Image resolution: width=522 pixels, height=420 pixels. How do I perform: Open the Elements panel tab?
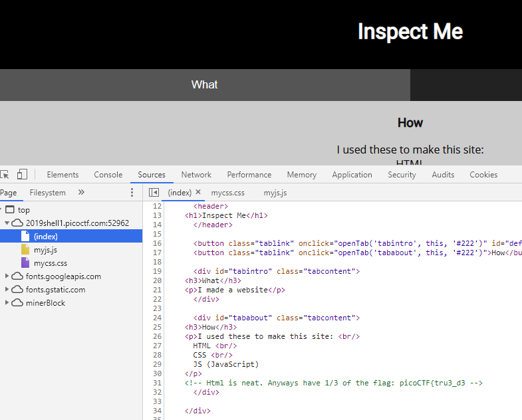pyautogui.click(x=63, y=175)
